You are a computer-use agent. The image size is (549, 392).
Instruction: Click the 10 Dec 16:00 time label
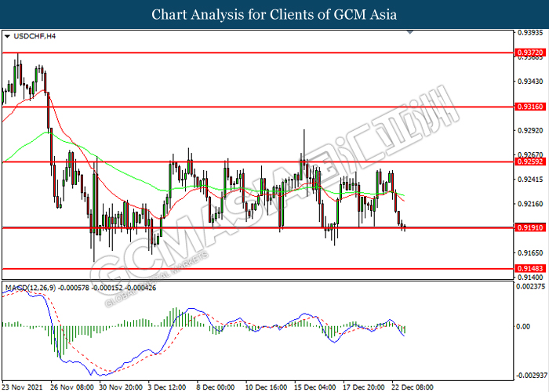(x=266, y=387)
